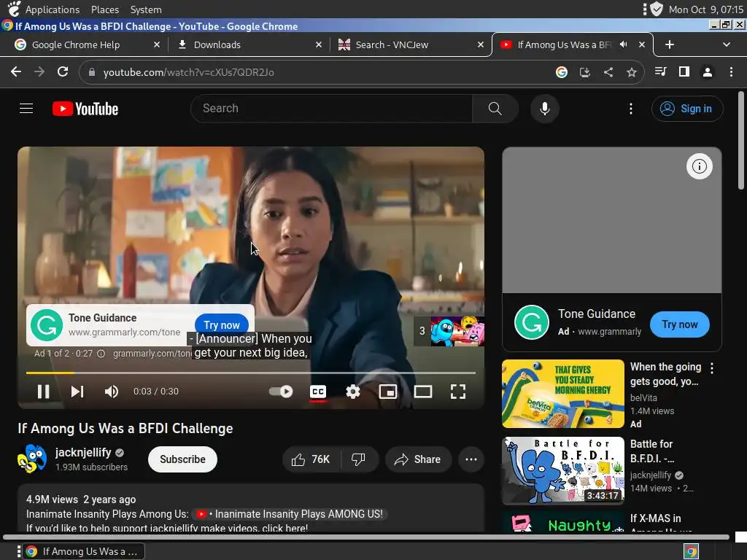Screen dimensions: 747x560
Task: Go to YouTube home via logo
Action: pos(85,109)
